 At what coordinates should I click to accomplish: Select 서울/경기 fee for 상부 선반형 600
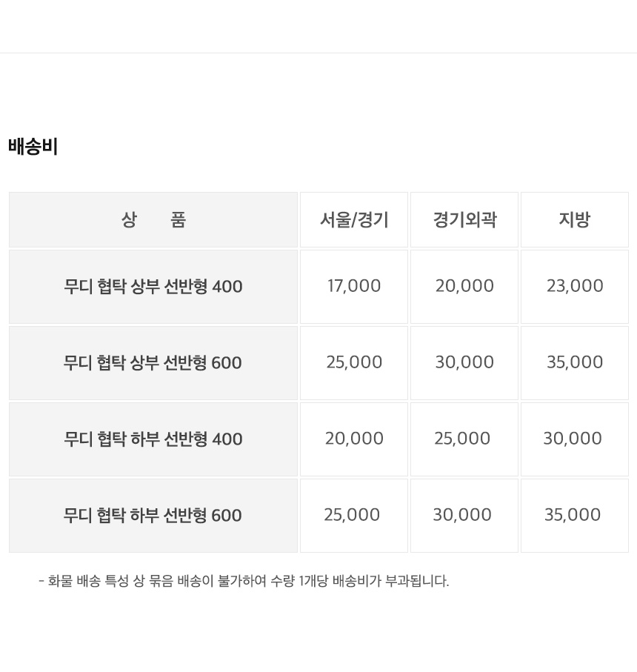pos(354,362)
